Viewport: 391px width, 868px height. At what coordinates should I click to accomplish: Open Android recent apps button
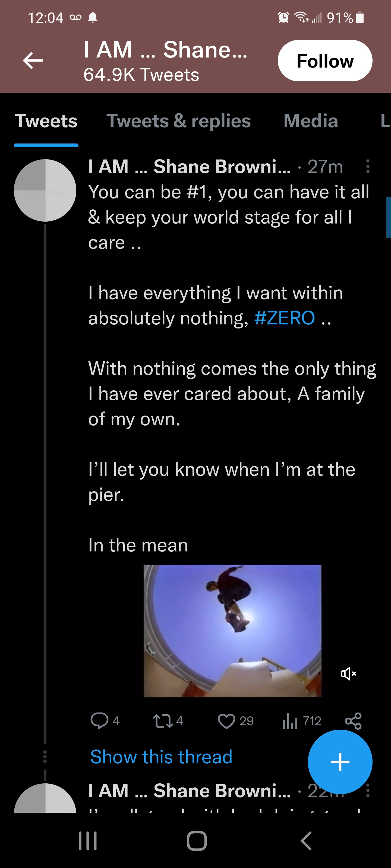[88, 841]
